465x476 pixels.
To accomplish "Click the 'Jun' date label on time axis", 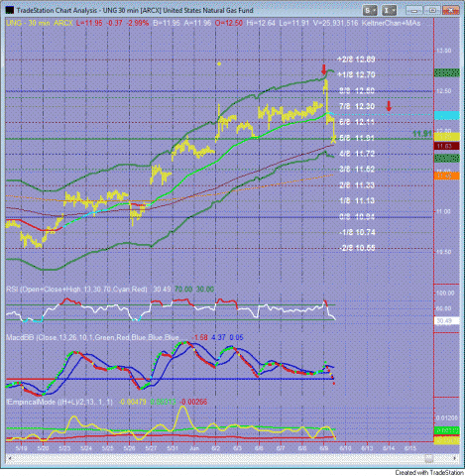I will coord(194,448).
